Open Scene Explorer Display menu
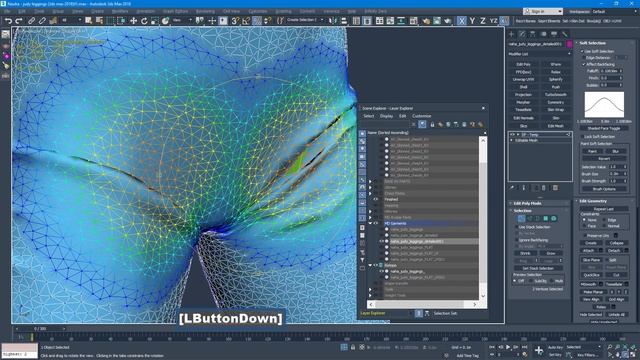The image size is (640, 360). 386,116
